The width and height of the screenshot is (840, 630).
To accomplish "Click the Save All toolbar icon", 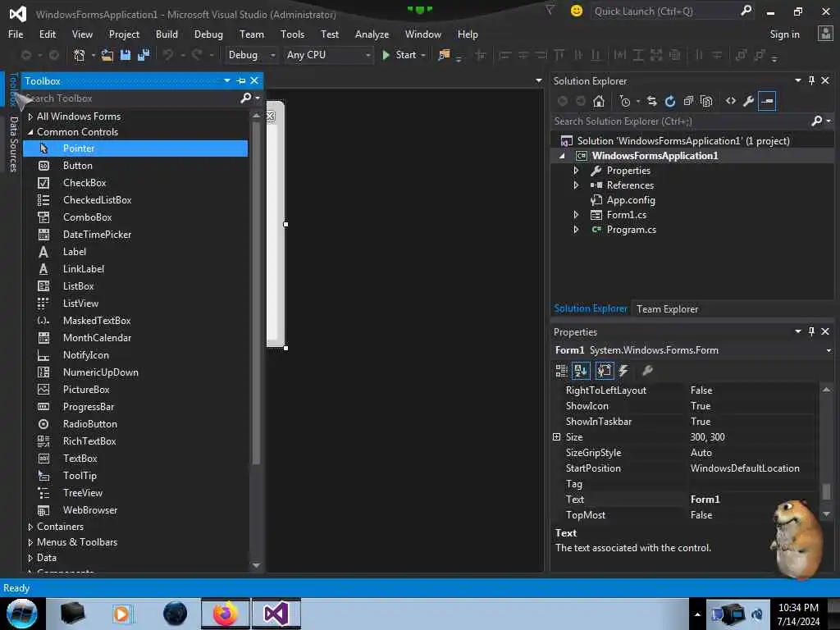I will click(x=144, y=55).
